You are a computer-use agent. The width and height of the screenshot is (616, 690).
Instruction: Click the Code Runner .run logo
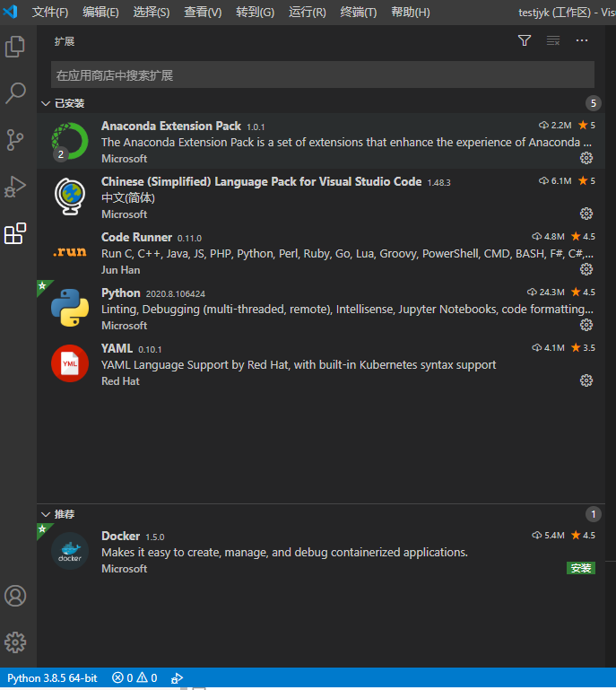pos(70,252)
